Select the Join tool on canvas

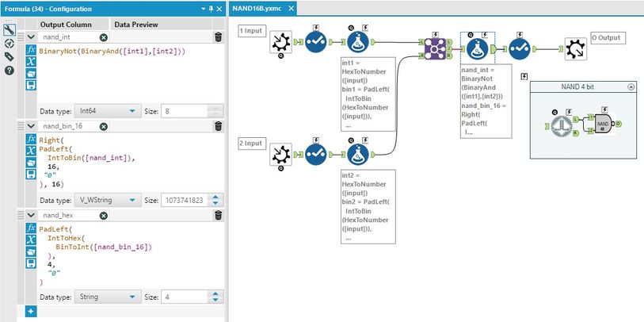[435, 49]
